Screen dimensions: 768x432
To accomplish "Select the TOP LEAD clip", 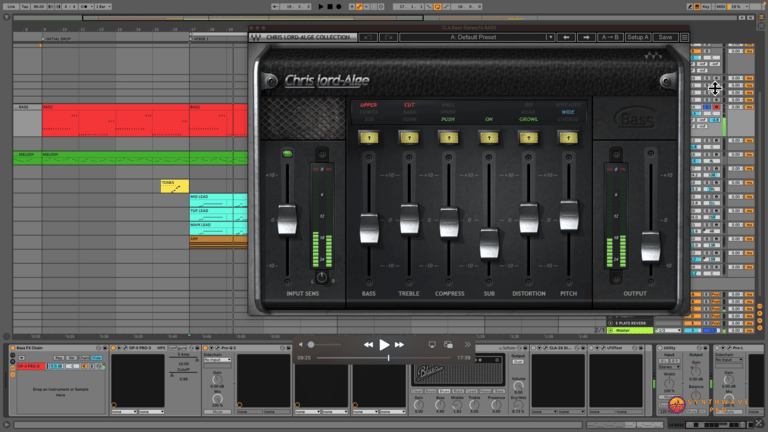I will (218, 215).
